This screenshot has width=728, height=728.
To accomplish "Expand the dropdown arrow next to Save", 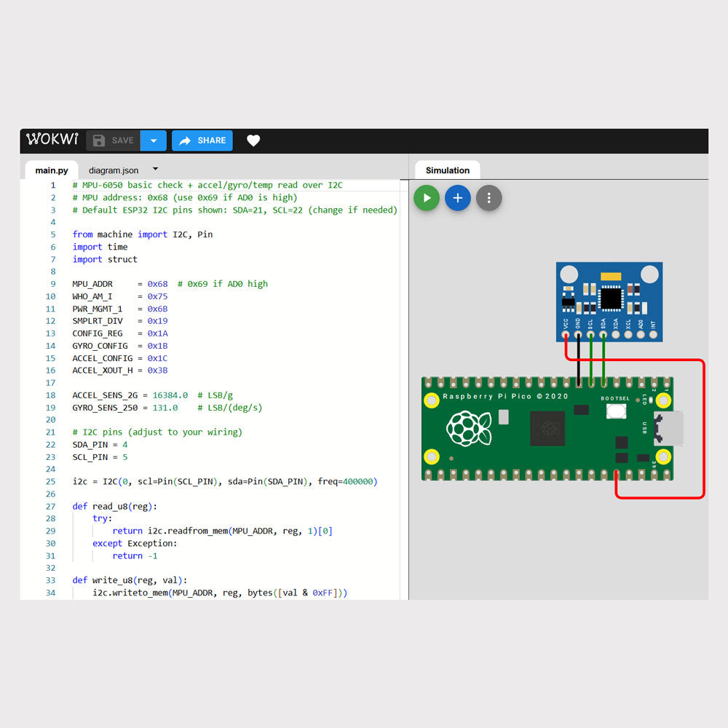I will click(153, 141).
